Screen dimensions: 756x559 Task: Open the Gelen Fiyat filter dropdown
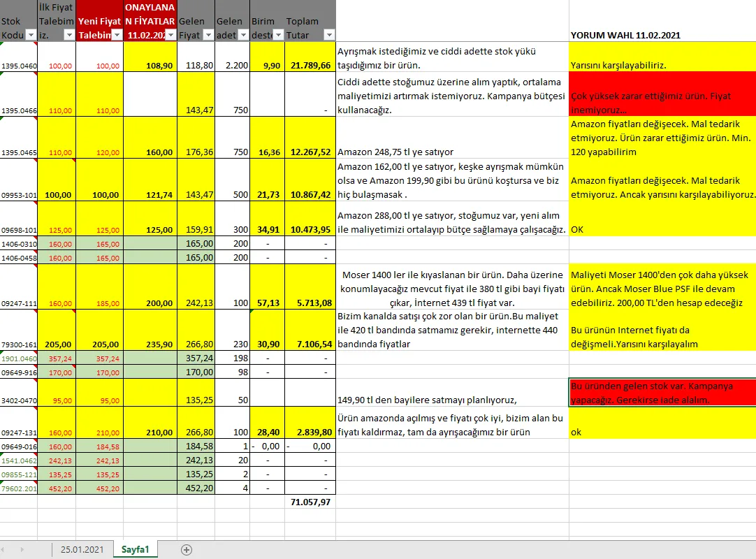[208, 35]
